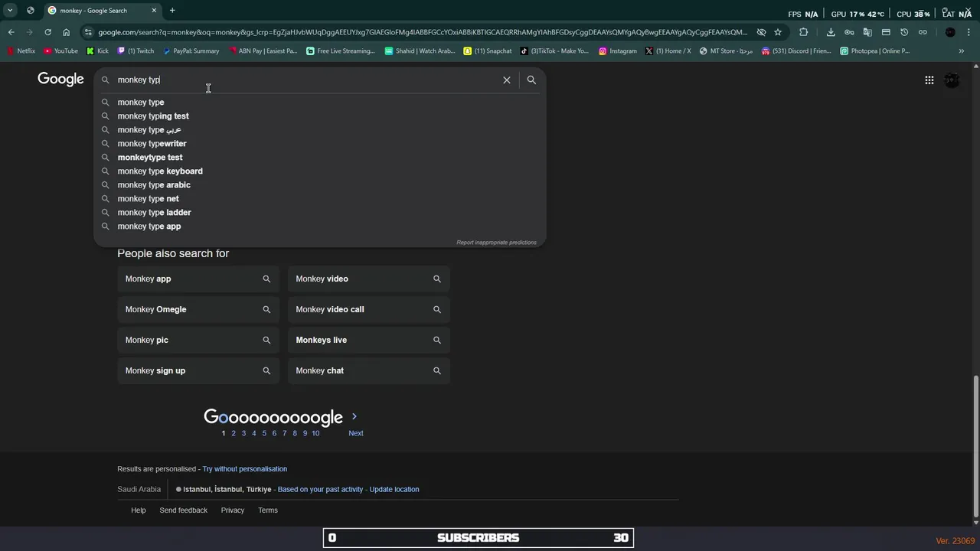Open the PayPal: Summary bookmark
Viewport: 980px width, 551px height.
[191, 51]
